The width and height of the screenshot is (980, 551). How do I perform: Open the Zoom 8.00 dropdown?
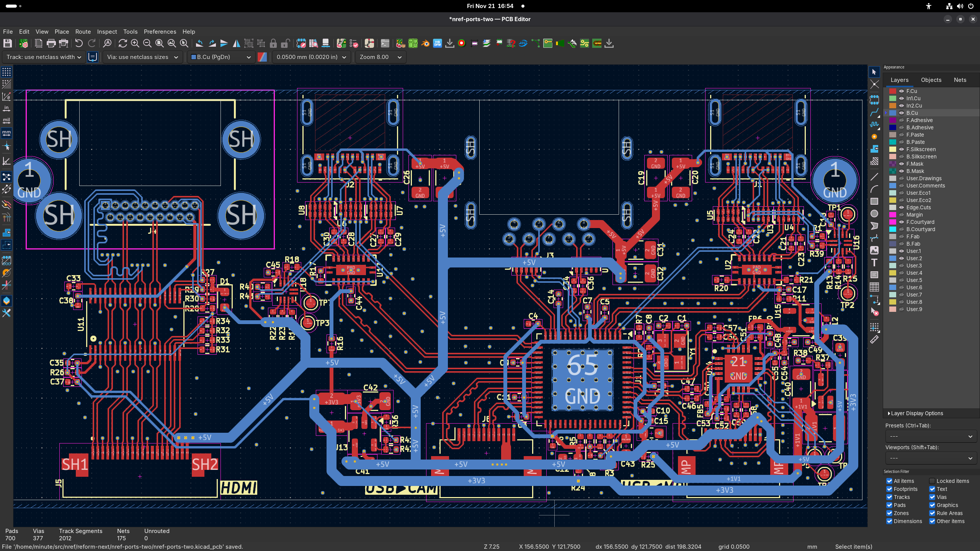click(381, 57)
